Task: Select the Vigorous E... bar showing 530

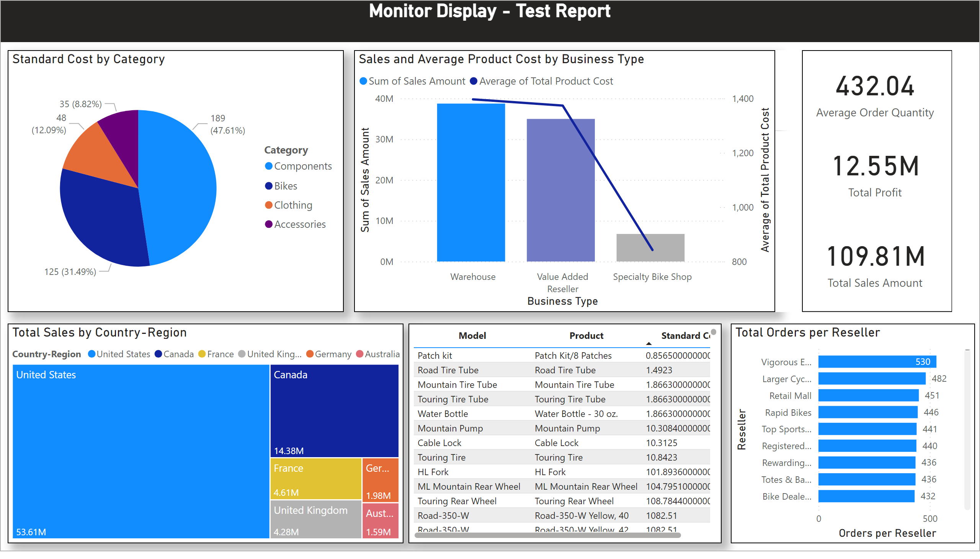Action: click(877, 362)
